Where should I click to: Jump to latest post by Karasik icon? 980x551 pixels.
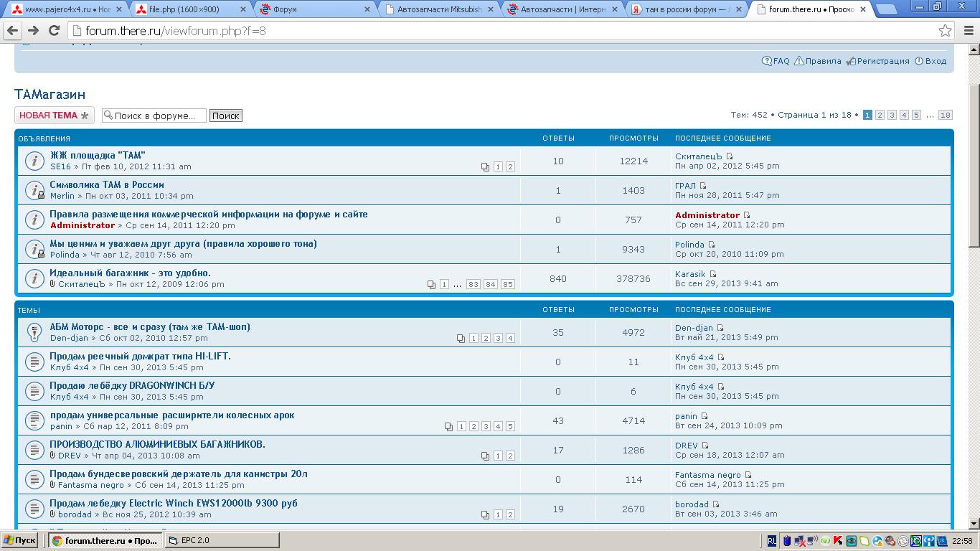[x=713, y=274]
